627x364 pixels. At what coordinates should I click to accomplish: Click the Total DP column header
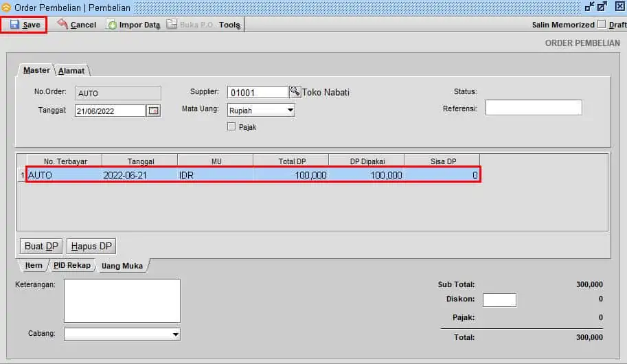point(291,161)
